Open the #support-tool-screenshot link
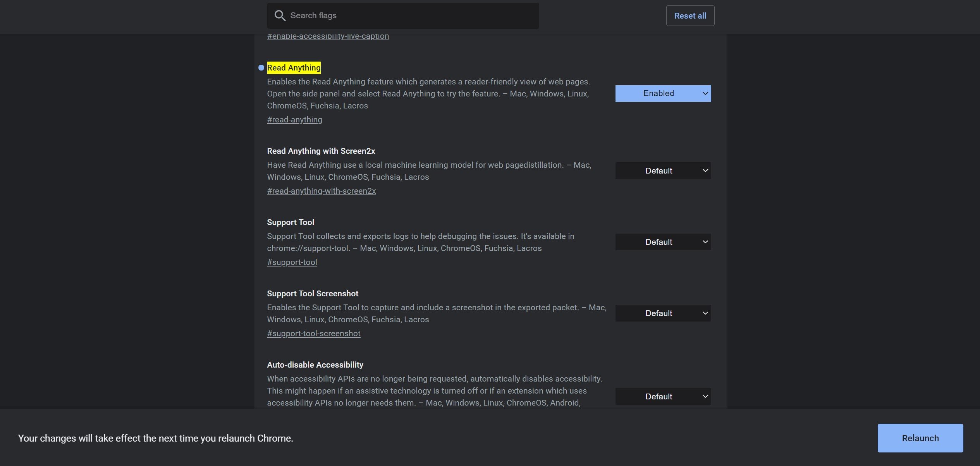The width and height of the screenshot is (980, 466). coord(313,334)
